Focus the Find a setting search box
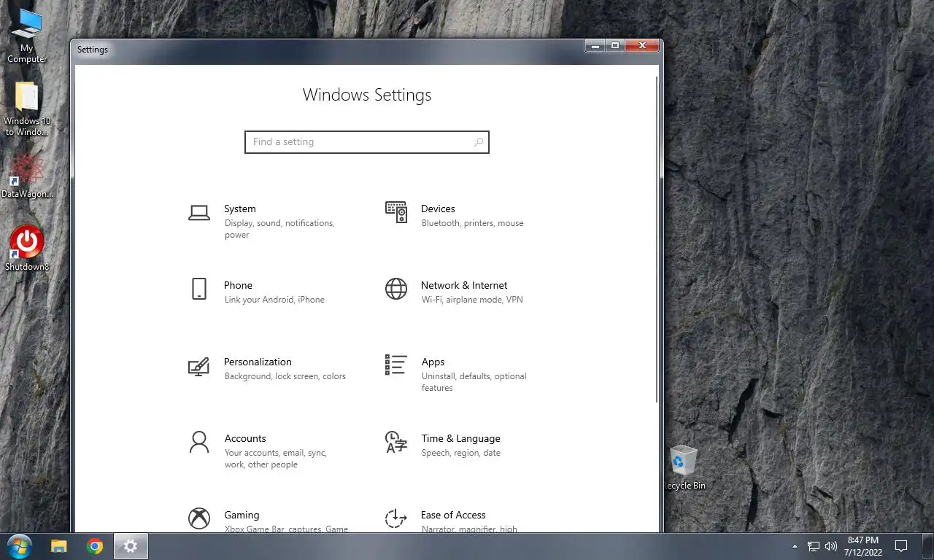This screenshot has height=560, width=934. (x=366, y=142)
